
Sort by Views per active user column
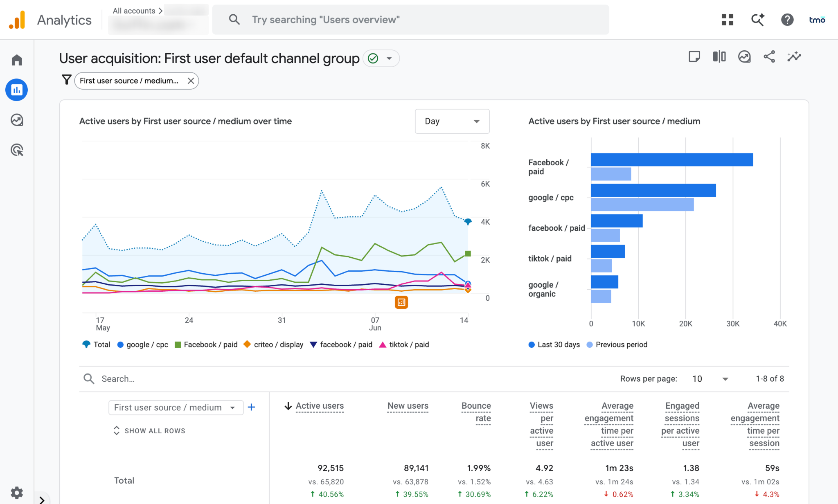point(542,424)
